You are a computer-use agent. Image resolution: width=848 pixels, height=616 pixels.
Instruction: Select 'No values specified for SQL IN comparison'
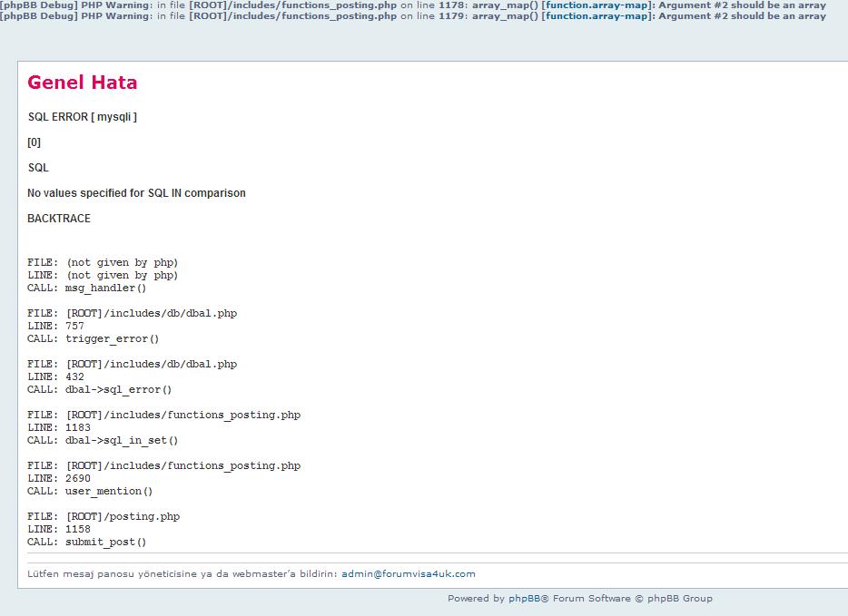click(x=136, y=193)
